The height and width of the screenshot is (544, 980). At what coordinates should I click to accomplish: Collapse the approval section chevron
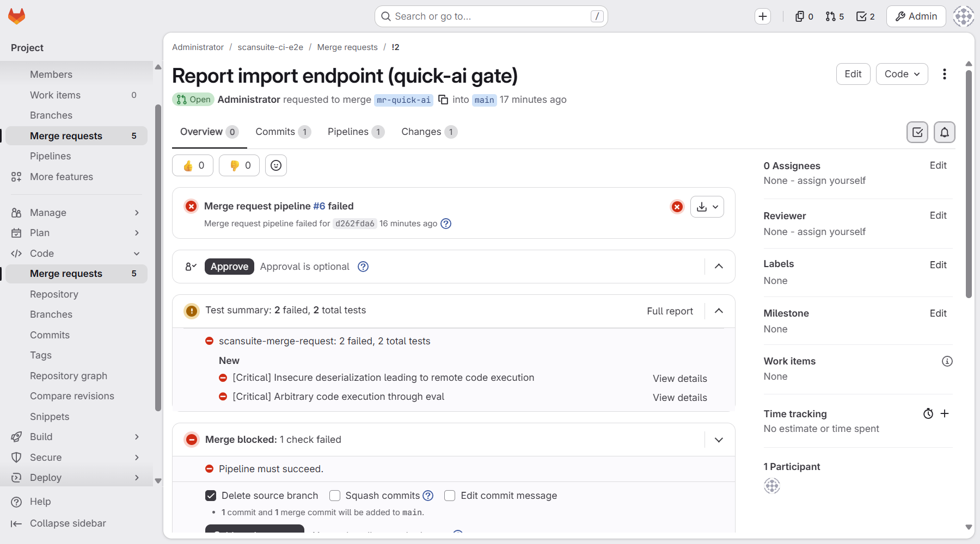pyautogui.click(x=719, y=267)
